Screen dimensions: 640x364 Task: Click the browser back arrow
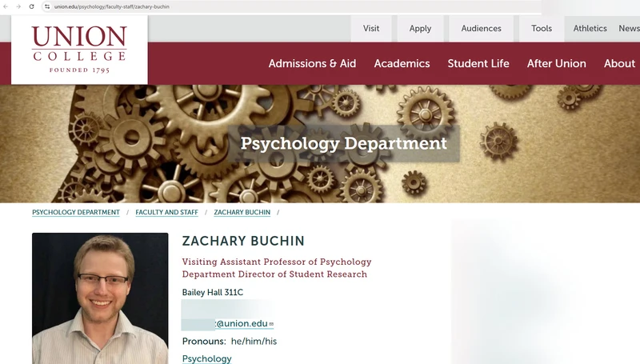click(x=6, y=6)
